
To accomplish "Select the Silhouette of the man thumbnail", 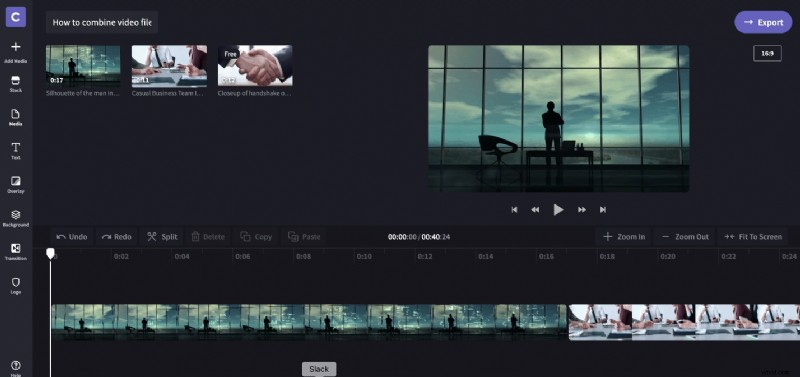I will 83,66.
